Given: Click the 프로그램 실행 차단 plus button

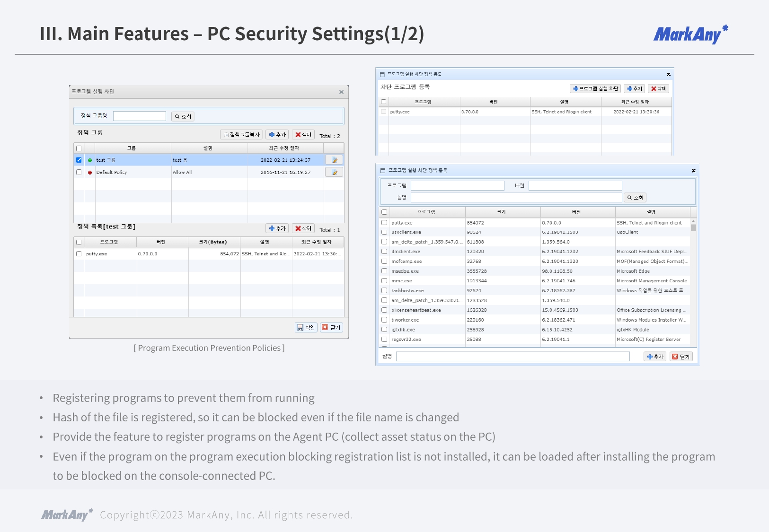Looking at the screenshot, I should pos(595,89).
